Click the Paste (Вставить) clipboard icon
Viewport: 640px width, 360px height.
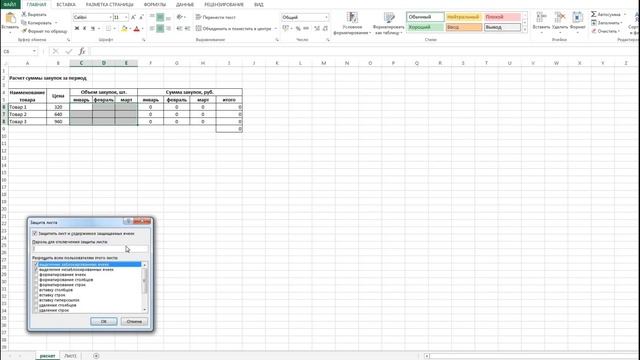click(10, 18)
